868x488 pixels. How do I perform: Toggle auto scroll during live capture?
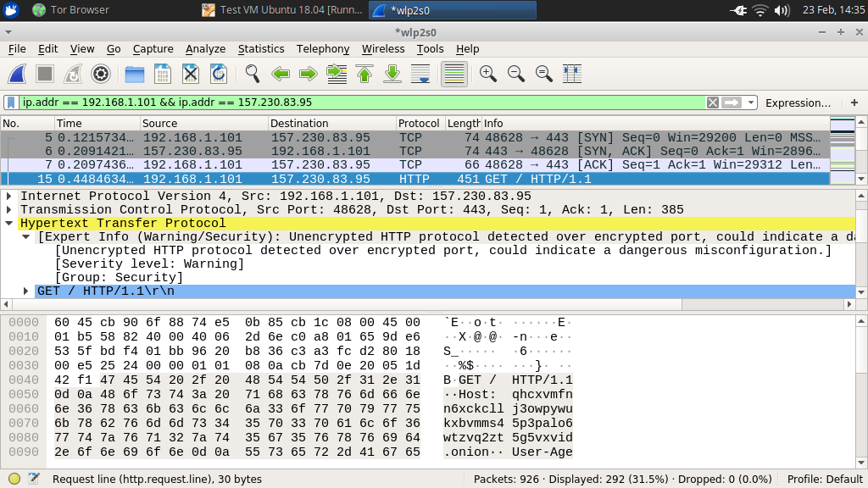(420, 74)
